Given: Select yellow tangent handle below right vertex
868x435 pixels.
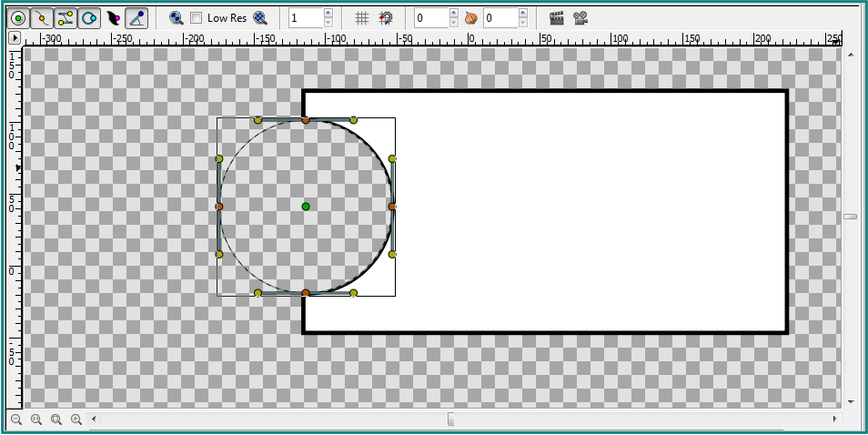Looking at the screenshot, I should point(392,254).
